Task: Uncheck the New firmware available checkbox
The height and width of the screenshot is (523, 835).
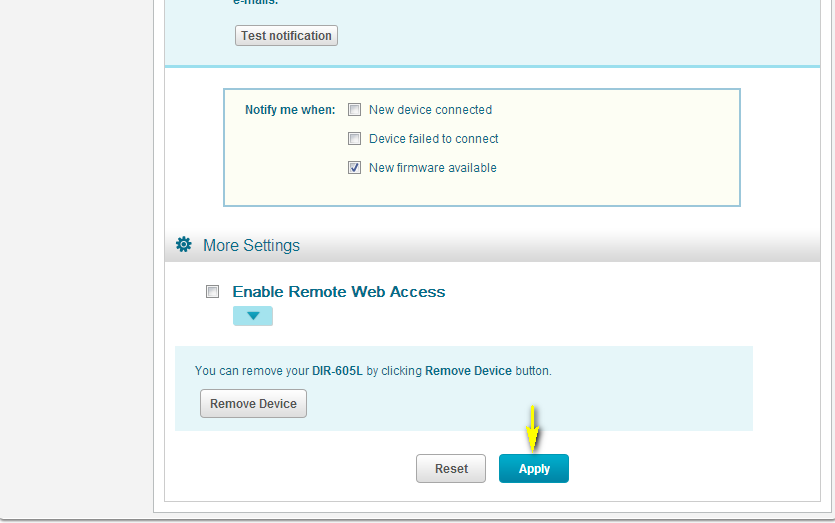Action: (x=354, y=168)
